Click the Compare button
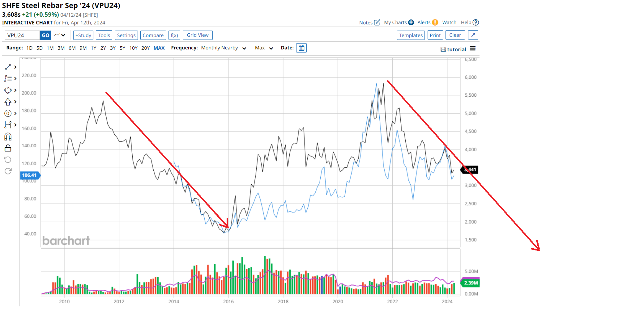 [x=153, y=35]
